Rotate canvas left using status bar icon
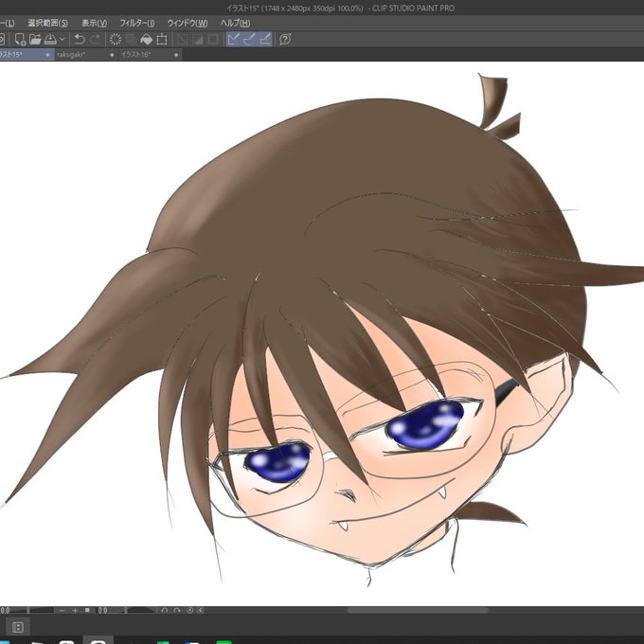Viewport: 644px width, 644px height. [x=164, y=610]
